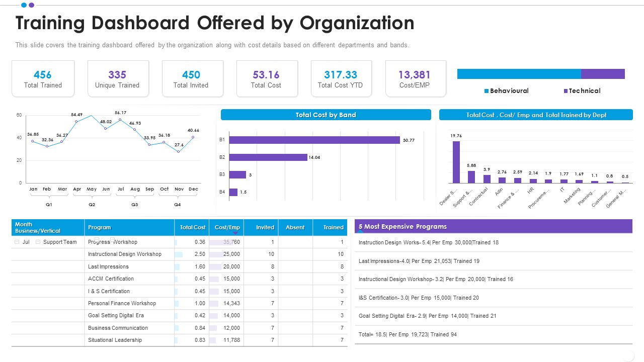Open the Total Trained 456 card
644x362 pixels.
[x=43, y=78]
